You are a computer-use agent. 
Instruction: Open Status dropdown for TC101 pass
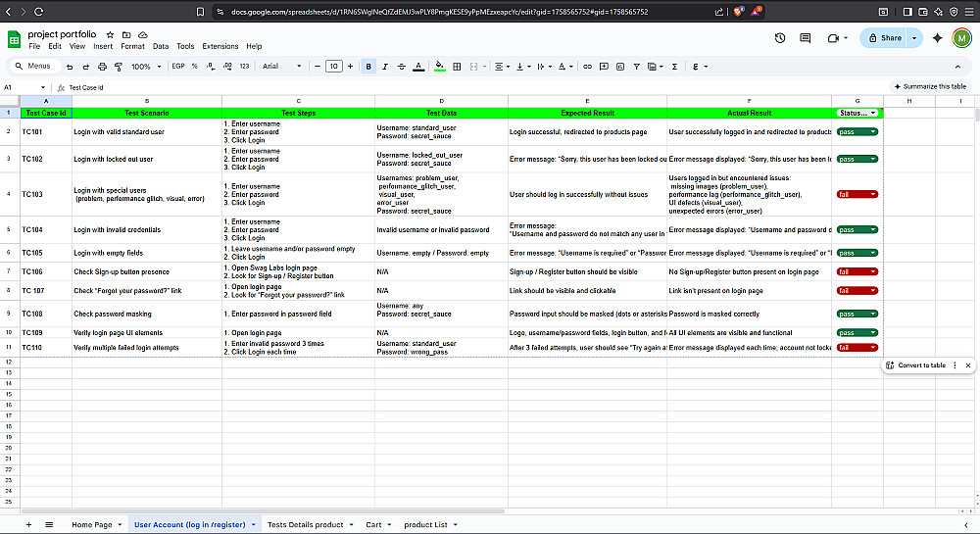[x=857, y=131]
